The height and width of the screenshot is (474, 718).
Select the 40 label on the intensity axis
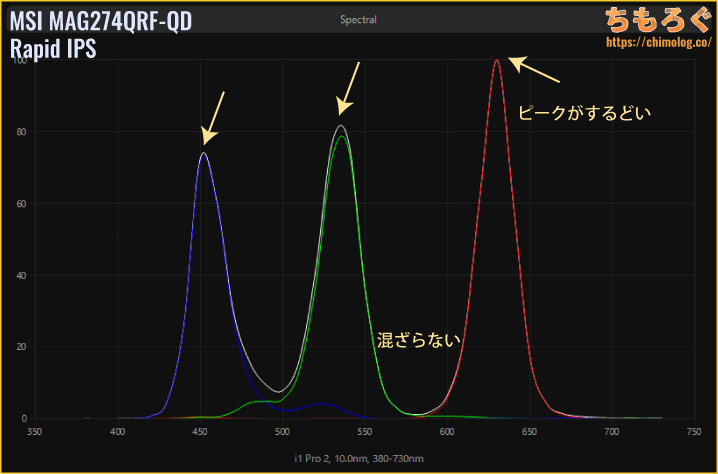coord(22,275)
